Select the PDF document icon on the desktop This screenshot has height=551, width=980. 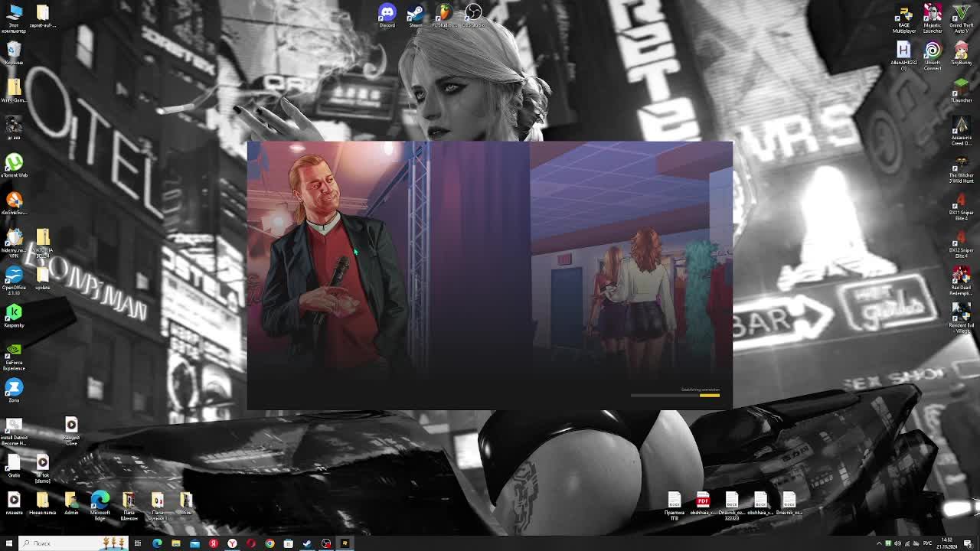(703, 503)
